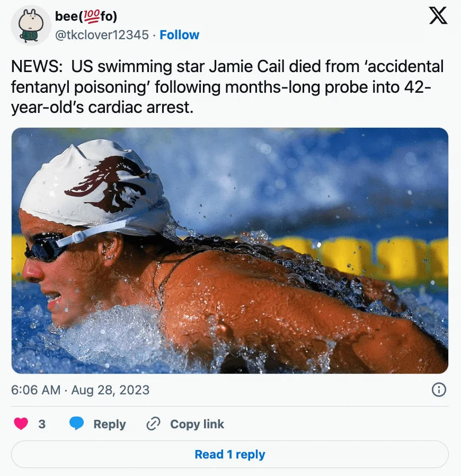Screen dimensions: 461x476
Task: Open the 6:06 AM timestamp link
Action: pos(36,390)
